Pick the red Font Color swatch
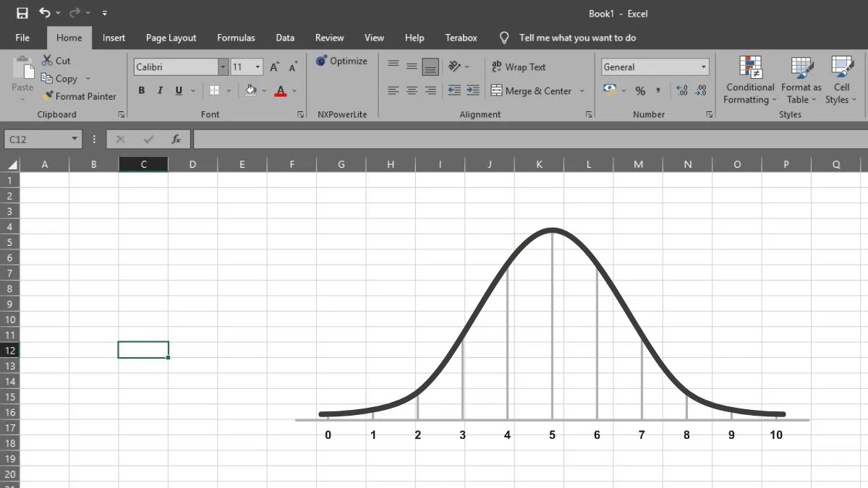The height and width of the screenshot is (488, 868). 281,90
